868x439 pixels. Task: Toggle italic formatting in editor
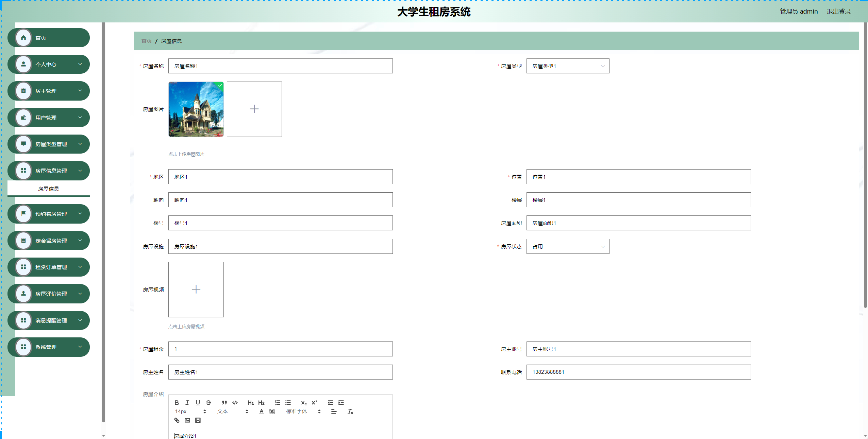click(x=187, y=403)
